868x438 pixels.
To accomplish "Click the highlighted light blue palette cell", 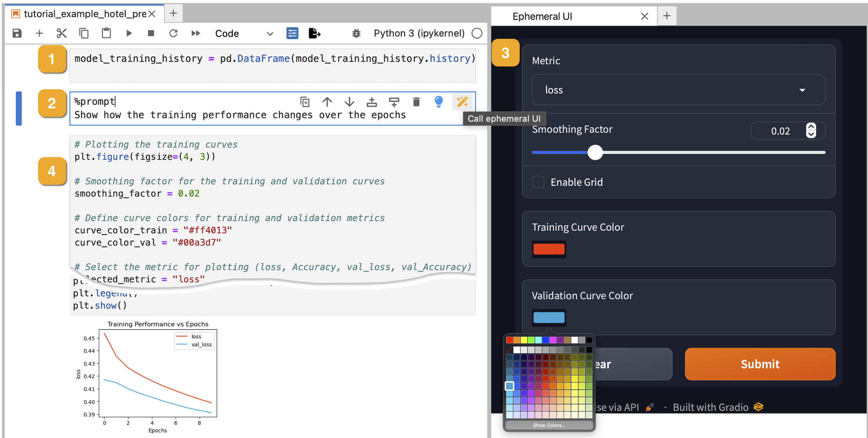I will (509, 386).
